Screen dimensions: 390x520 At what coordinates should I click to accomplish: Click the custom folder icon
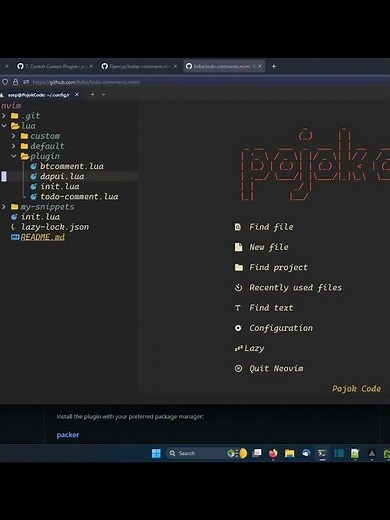tap(24, 136)
